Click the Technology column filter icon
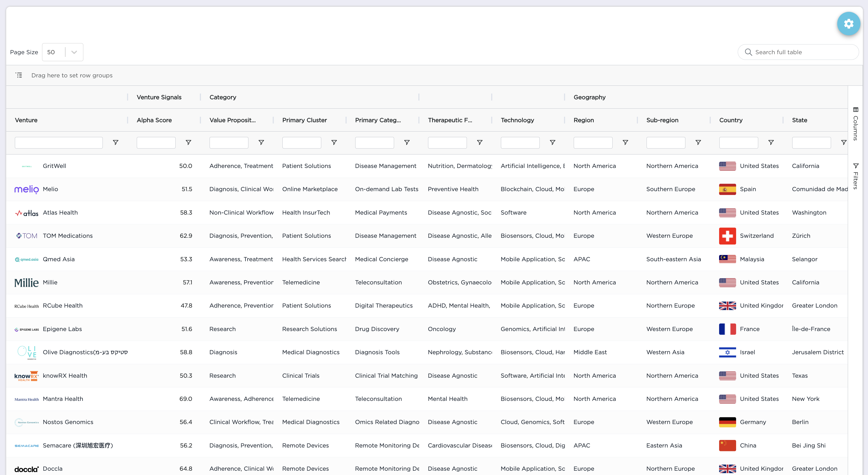 point(552,143)
